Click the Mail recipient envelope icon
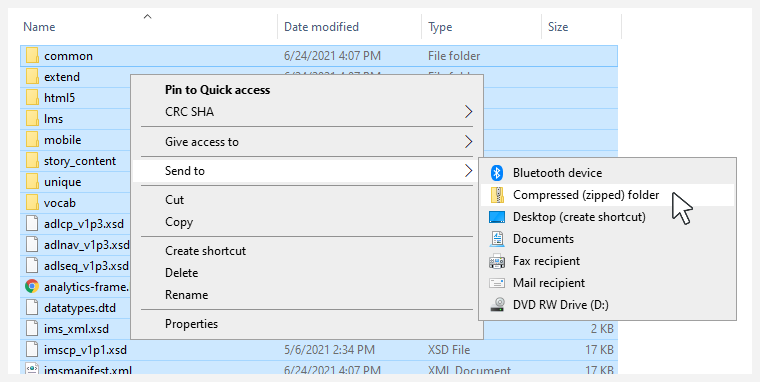Screen dimensions: 760x382 497,283
